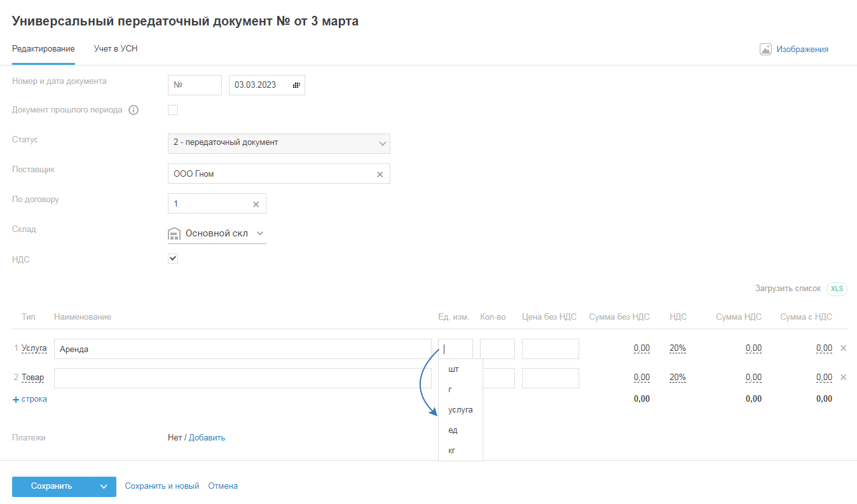Click the Сохранить и новый link
Screen dimensions: 857x504
(x=161, y=486)
